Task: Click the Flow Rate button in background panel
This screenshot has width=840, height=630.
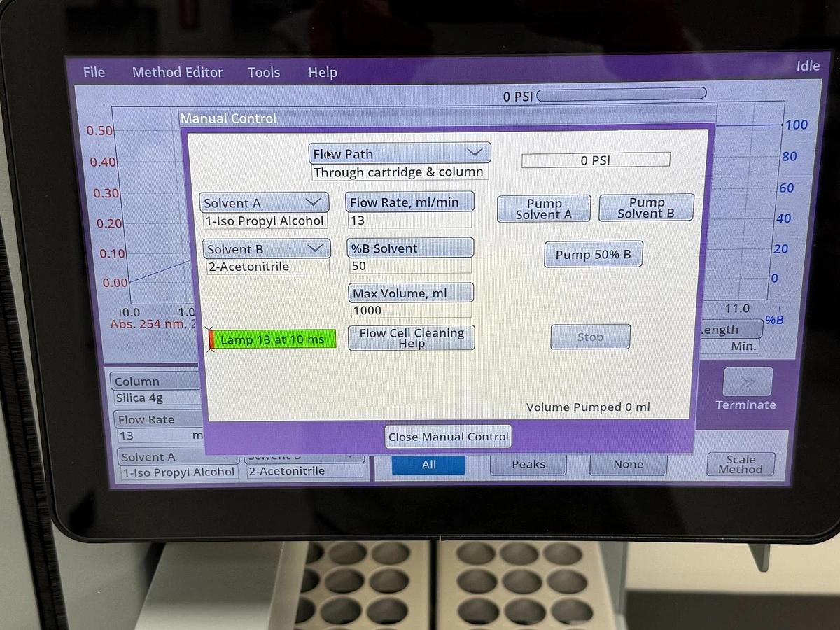Action: tap(157, 420)
